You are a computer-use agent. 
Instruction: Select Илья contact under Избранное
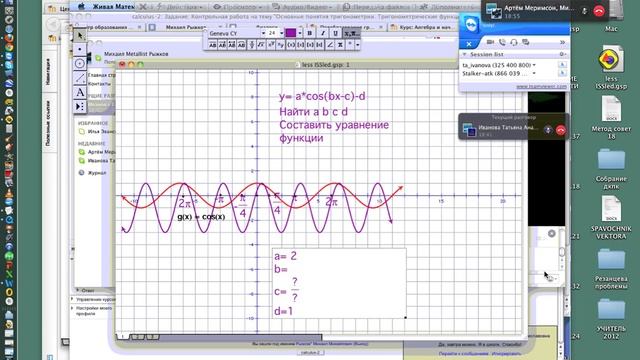tap(97, 132)
